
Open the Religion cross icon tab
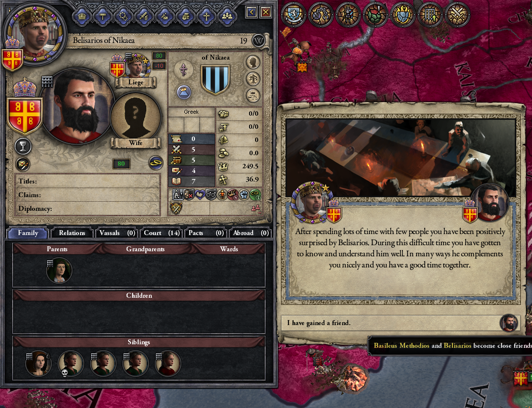click(206, 16)
